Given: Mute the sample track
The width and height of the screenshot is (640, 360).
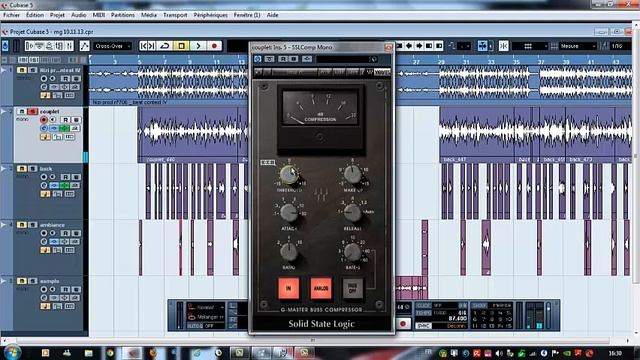Looking at the screenshot, I should tap(22, 281).
